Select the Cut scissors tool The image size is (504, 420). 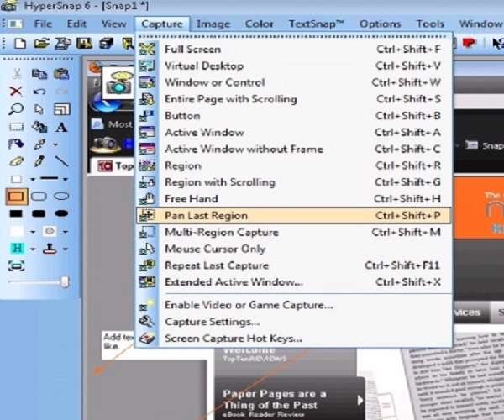coord(17,74)
